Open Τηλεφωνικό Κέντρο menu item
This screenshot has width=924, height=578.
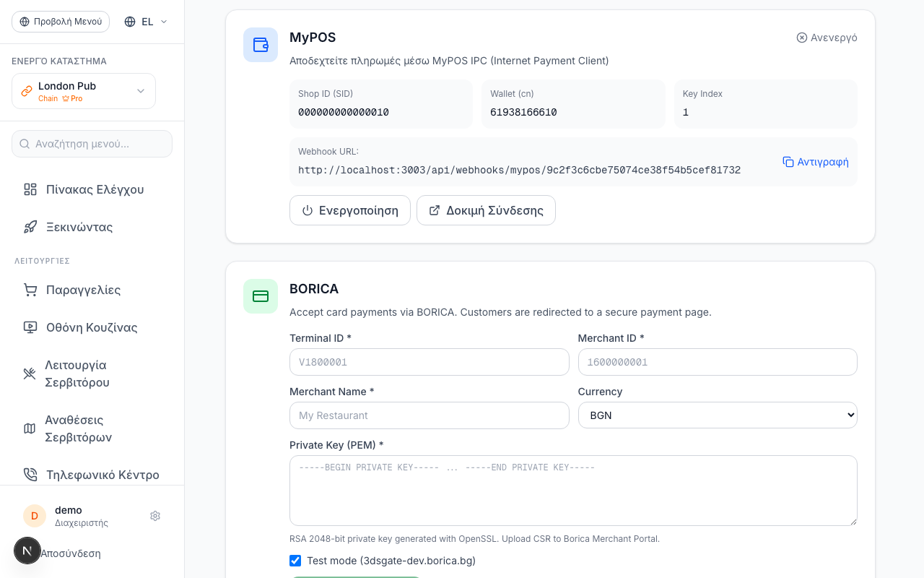92,475
